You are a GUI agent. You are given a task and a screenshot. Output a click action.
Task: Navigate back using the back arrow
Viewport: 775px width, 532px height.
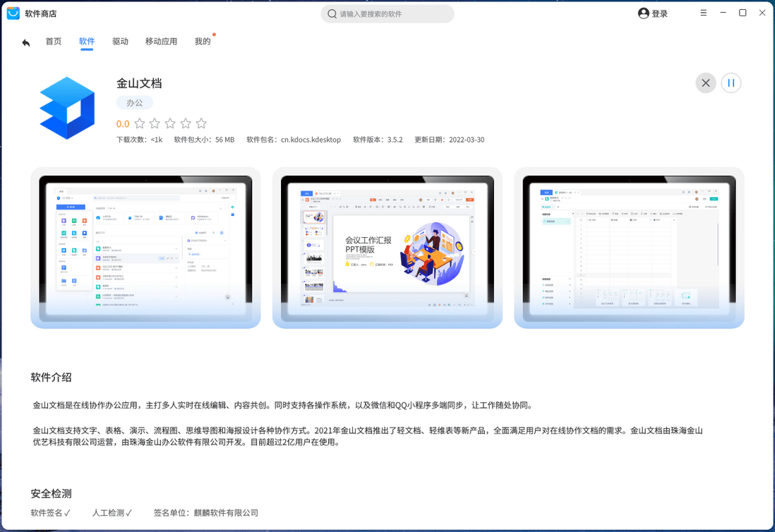tap(26, 42)
